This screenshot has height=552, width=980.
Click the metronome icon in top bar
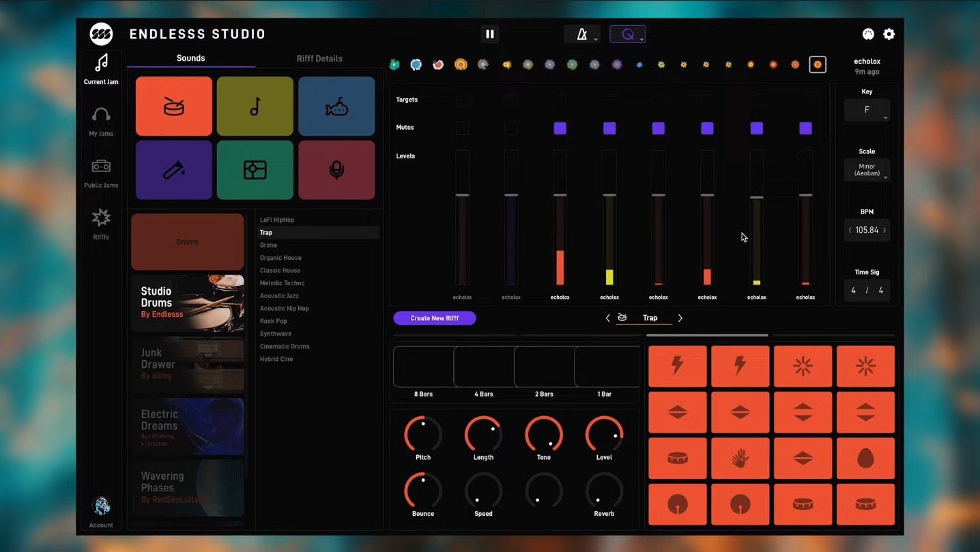click(x=581, y=34)
